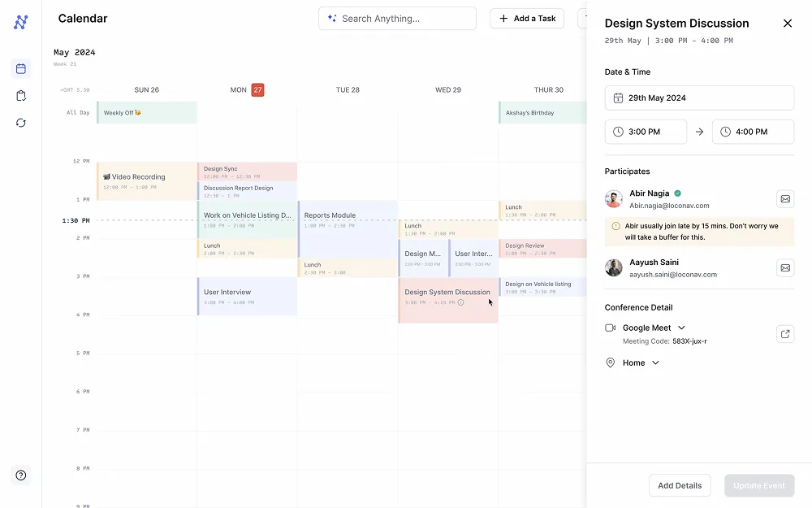Focus the Search Anything field
Viewport: 812px width, 508px height.
(x=397, y=18)
